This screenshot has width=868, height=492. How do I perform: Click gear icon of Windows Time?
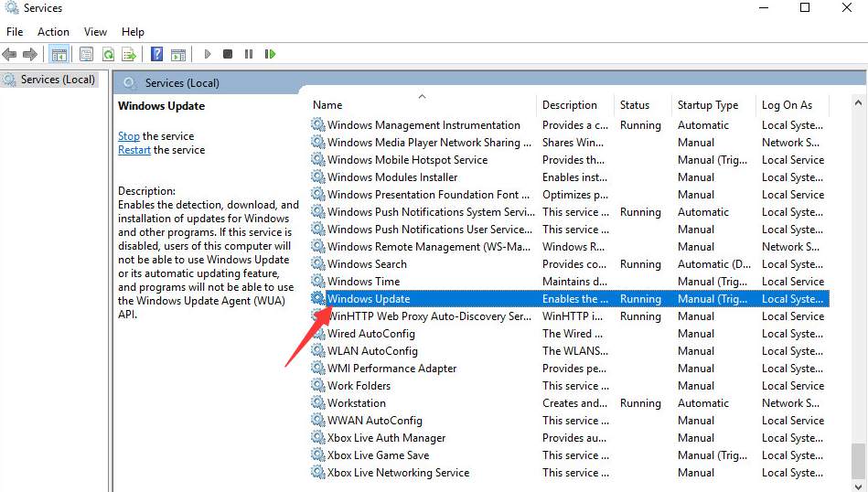tap(317, 282)
